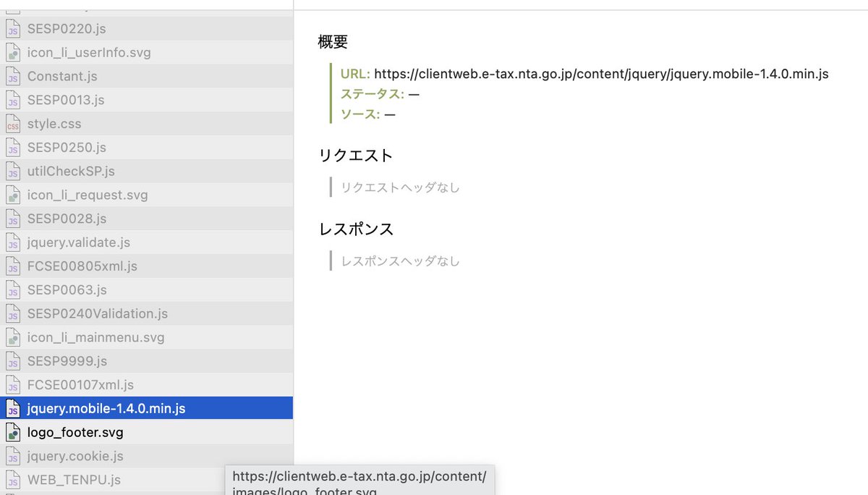Choose utilCheckSP.js resource
The width and height of the screenshot is (868, 495).
coord(146,172)
